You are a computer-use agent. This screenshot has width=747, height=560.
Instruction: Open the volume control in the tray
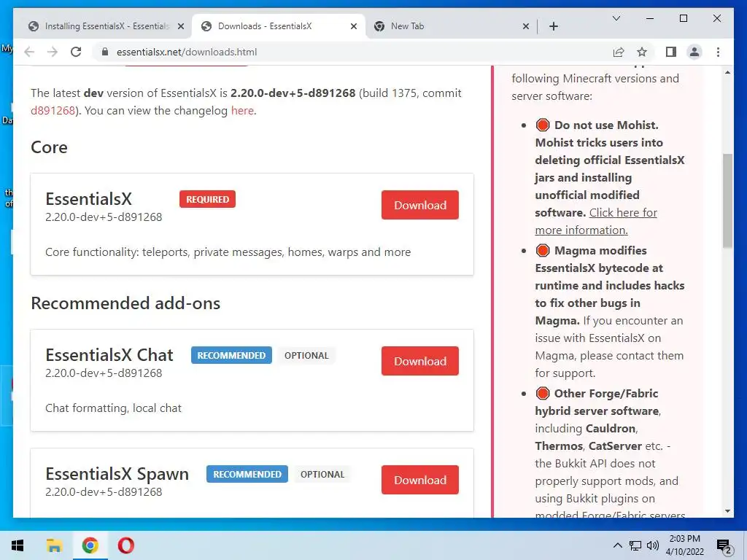click(653, 545)
